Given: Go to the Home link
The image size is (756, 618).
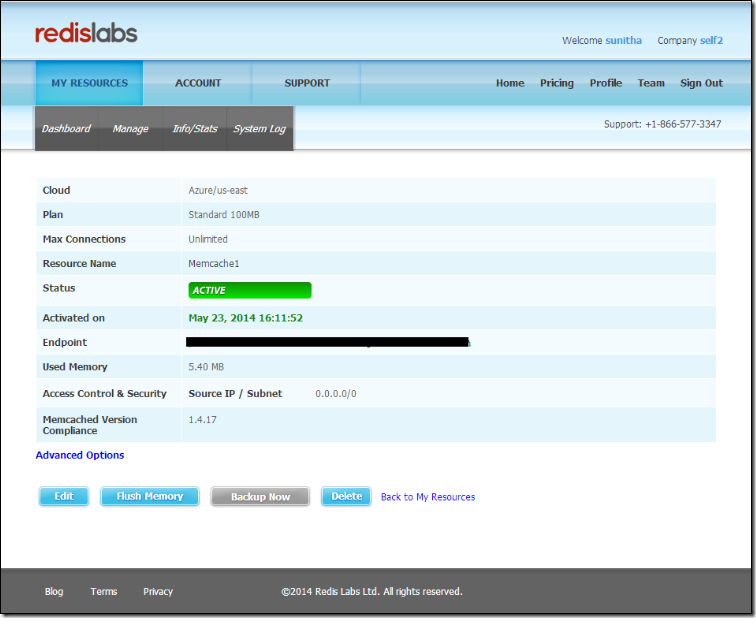Looking at the screenshot, I should (x=510, y=83).
